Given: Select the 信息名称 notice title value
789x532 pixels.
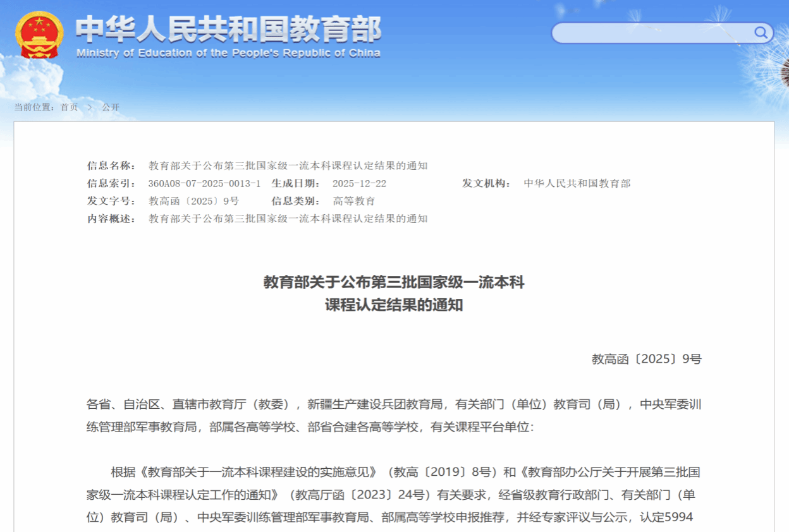Looking at the screenshot, I should (x=288, y=166).
